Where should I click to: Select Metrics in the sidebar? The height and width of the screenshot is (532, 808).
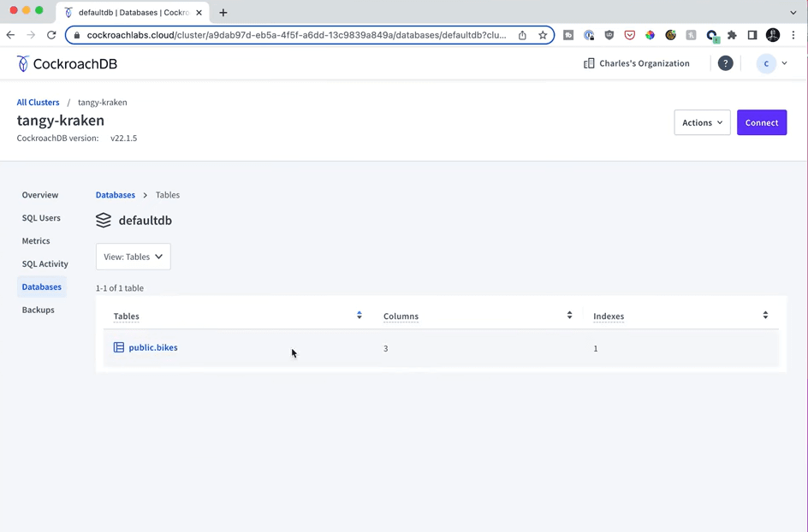36,240
